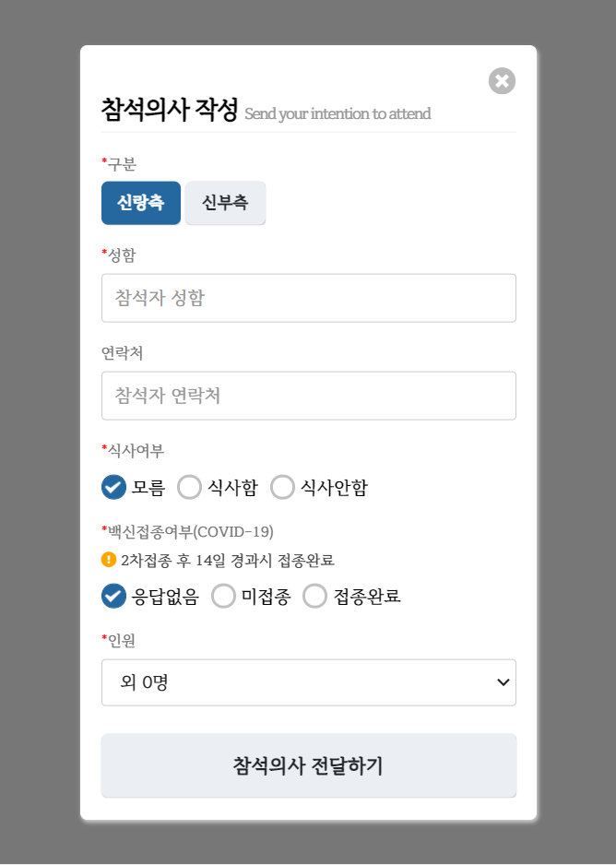Click the orange warning icon above vaccination options

(x=108, y=559)
